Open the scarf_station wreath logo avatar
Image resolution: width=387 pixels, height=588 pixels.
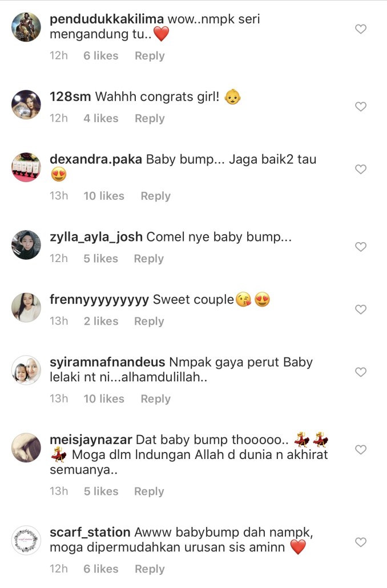click(26, 541)
